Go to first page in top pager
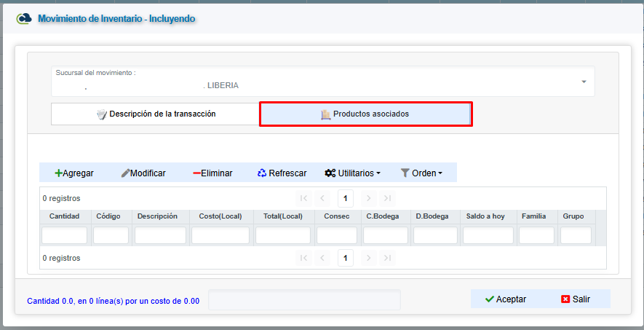 pyautogui.click(x=303, y=197)
